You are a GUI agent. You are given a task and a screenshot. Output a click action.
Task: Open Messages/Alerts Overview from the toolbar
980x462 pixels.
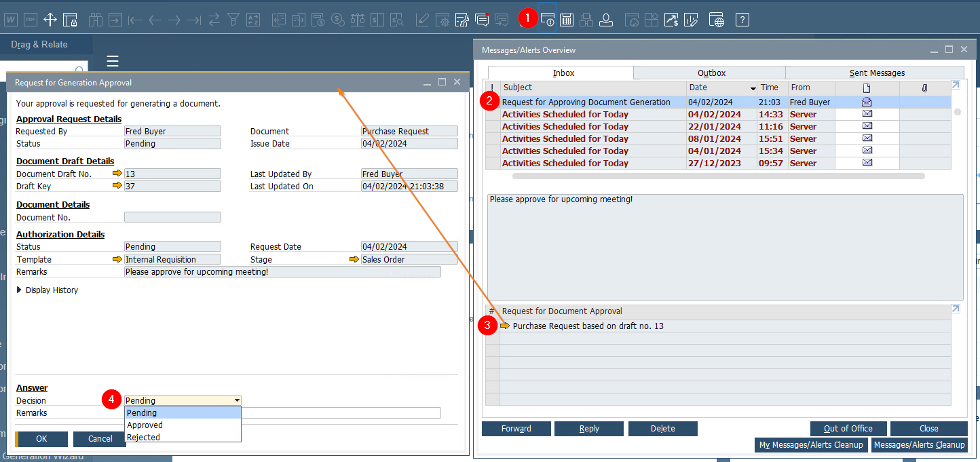548,19
